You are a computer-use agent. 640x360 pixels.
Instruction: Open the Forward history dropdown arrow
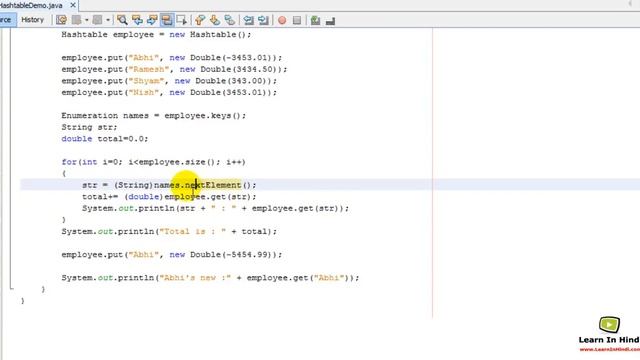pos(108,20)
